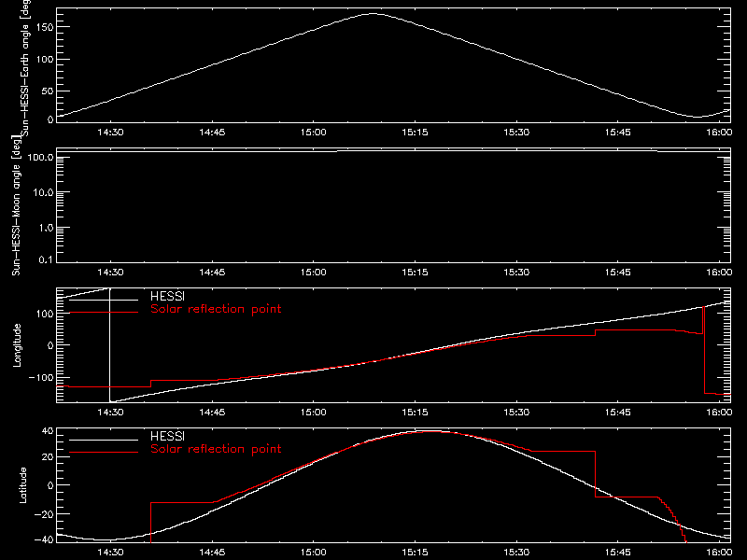Image resolution: width=747 pixels, height=560 pixels.
Task: Click 15:30 time label below Latitude plot
Action: (516, 552)
